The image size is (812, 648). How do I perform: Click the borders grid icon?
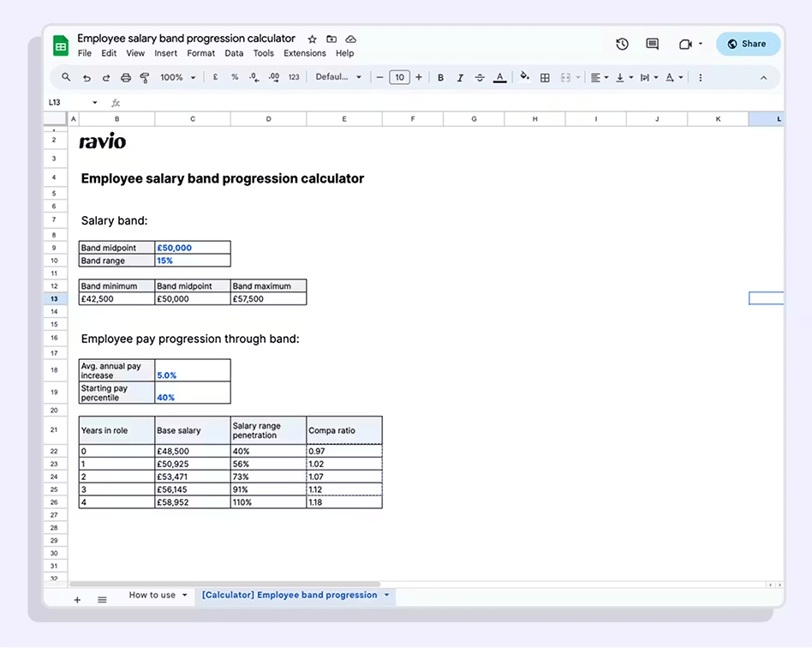(545, 77)
